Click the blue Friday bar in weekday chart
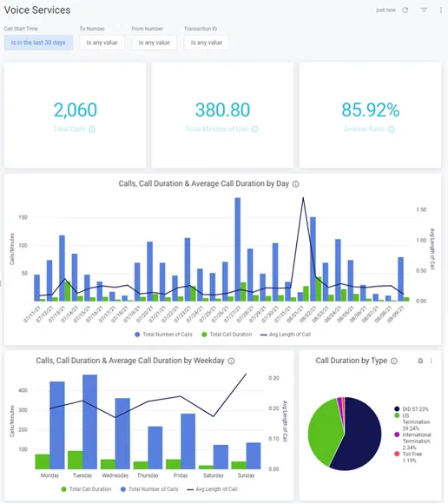Image resolution: width=448 pixels, height=504 pixels. [188, 441]
